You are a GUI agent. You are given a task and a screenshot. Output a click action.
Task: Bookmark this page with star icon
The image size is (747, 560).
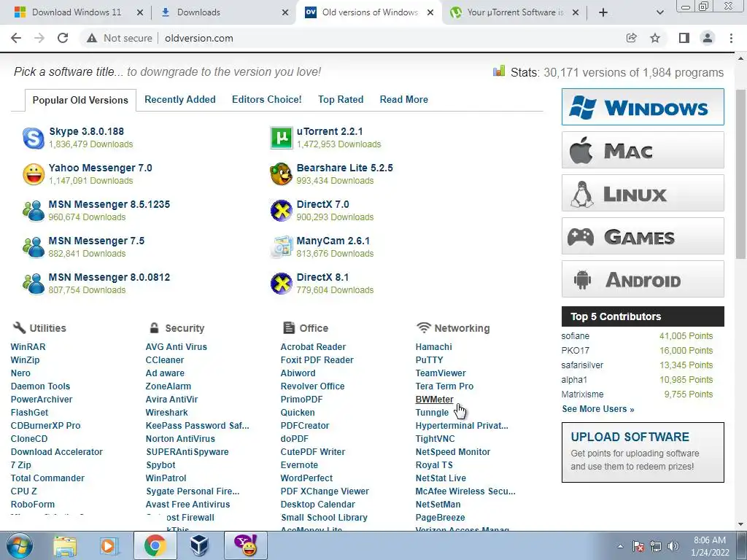655,38
